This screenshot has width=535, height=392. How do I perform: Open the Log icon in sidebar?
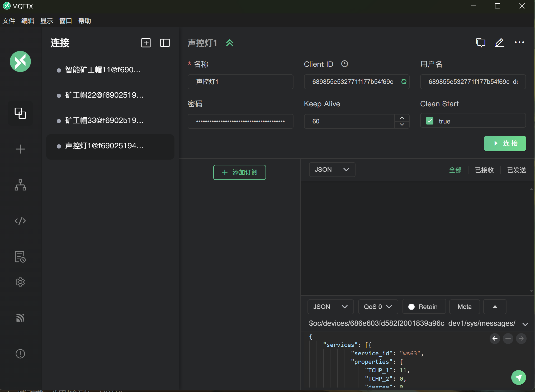point(20,257)
